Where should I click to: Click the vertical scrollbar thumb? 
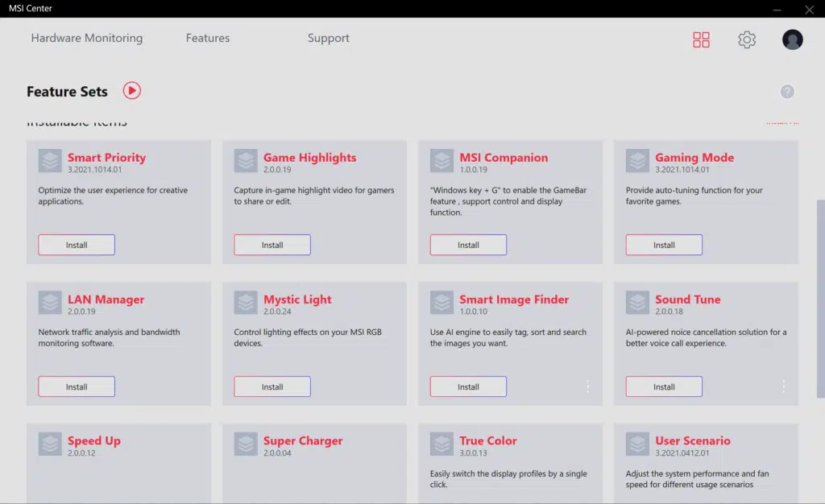click(x=820, y=299)
